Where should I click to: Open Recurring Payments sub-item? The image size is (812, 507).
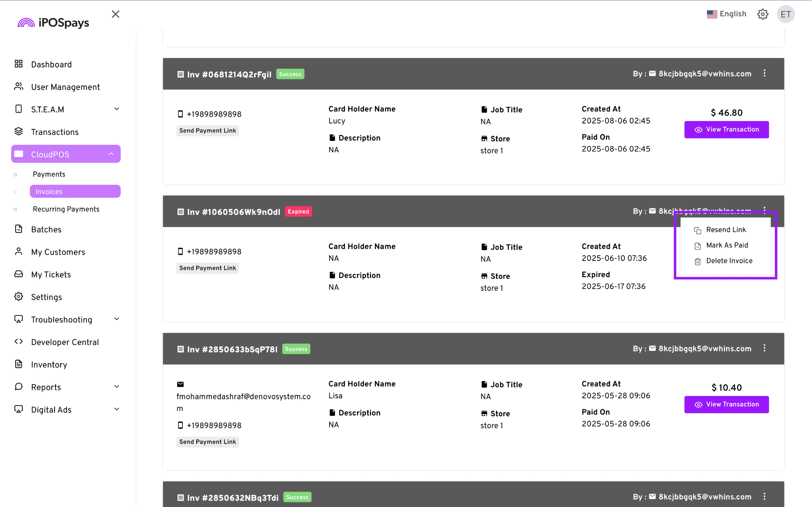(66, 209)
